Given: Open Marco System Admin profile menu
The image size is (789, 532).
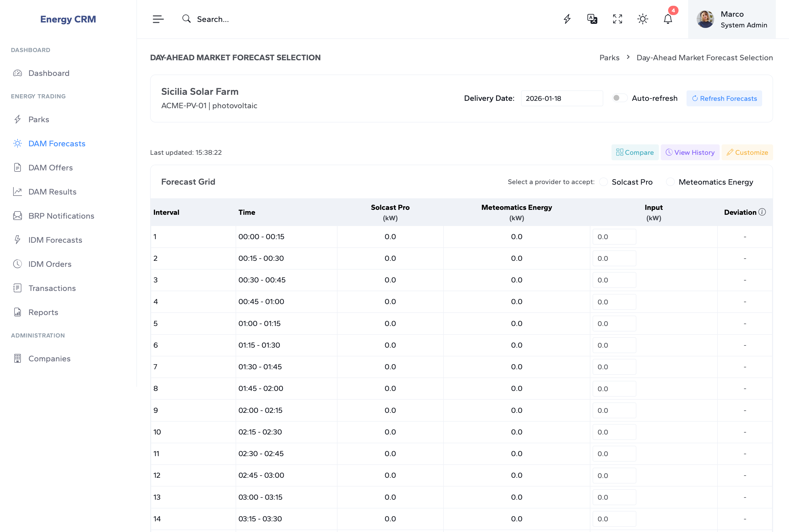Looking at the screenshot, I should pyautogui.click(x=732, y=19).
